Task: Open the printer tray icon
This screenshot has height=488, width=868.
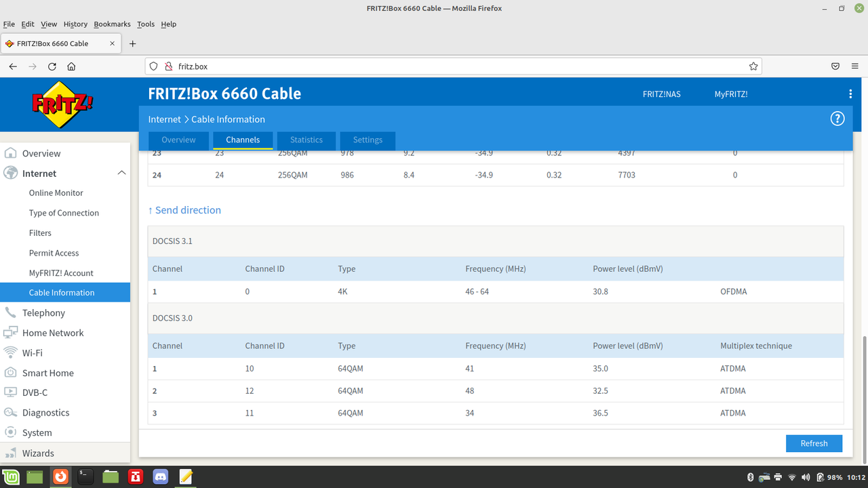Action: [778, 477]
